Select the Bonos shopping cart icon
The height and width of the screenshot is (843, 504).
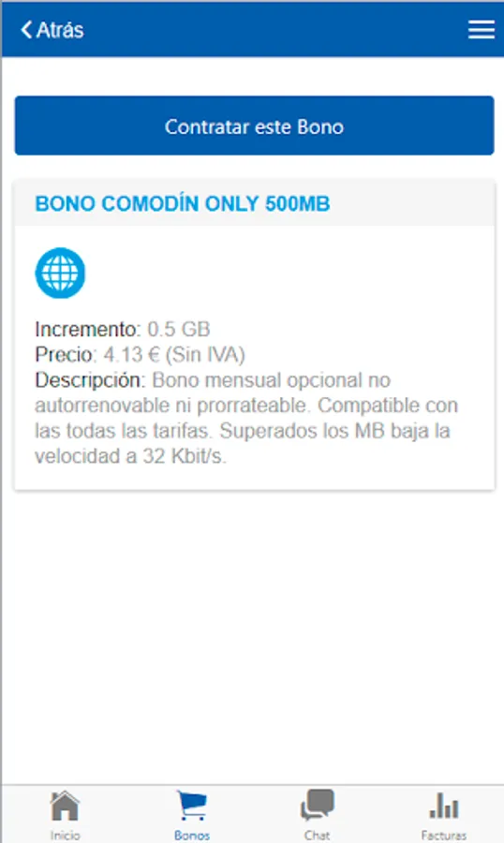(x=192, y=806)
